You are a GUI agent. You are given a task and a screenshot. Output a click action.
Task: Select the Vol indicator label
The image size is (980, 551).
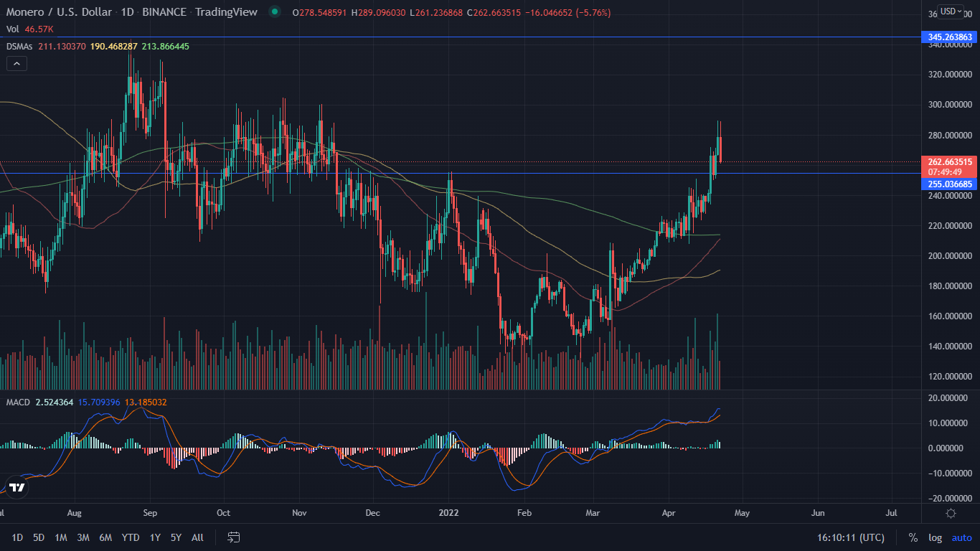pyautogui.click(x=11, y=29)
